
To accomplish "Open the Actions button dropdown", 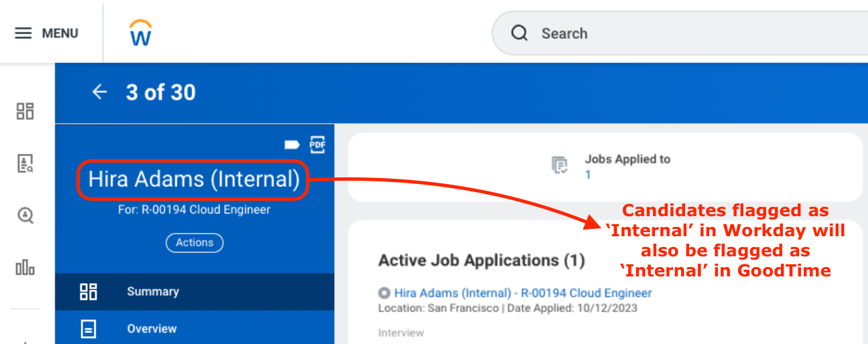I will 194,243.
